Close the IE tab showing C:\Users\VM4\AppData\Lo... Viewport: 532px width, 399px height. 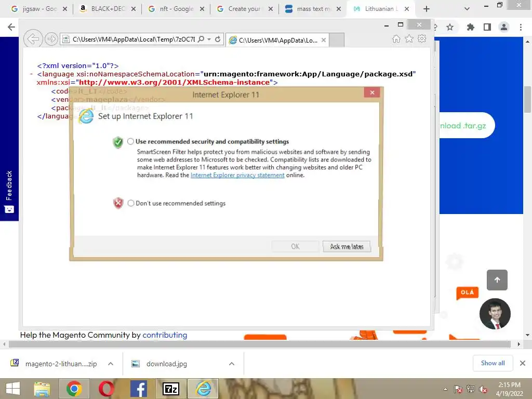point(324,40)
